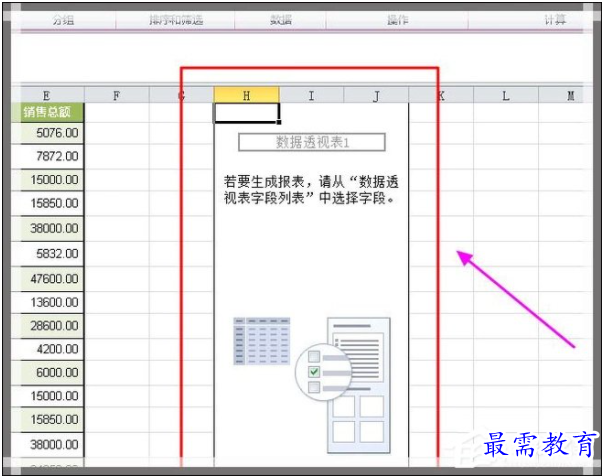Select the cell containing 5076.00
This screenshot has width=605, height=476.
tap(48, 133)
